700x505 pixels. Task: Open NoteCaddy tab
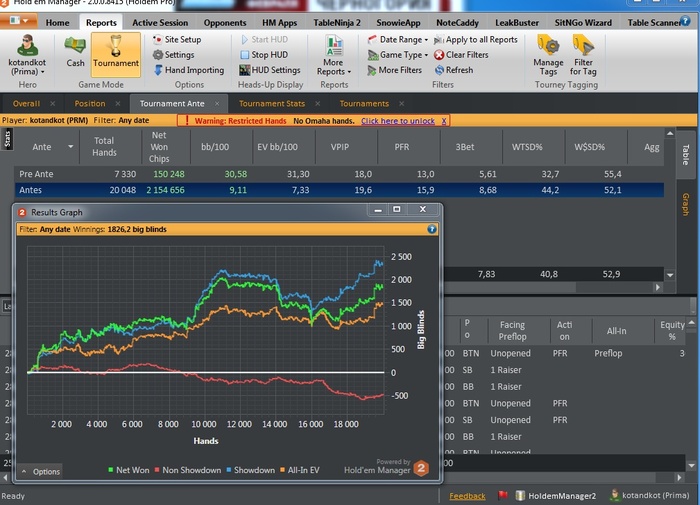[x=457, y=23]
